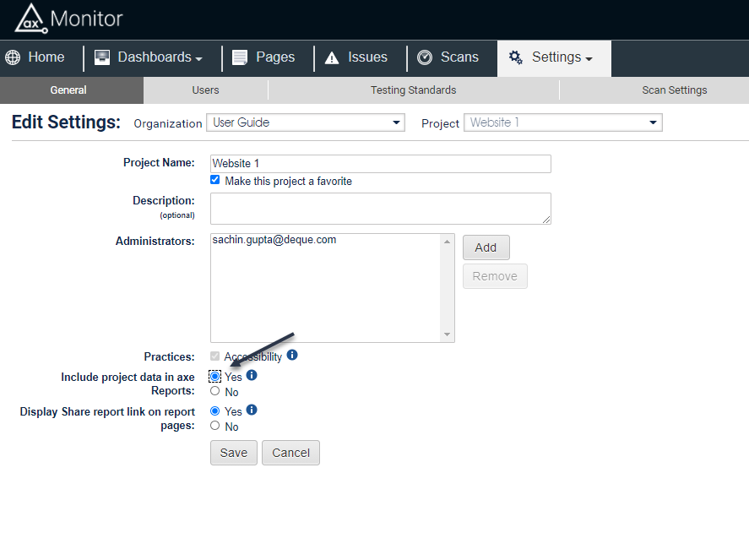Select No for Include project data in axe Reports
Viewport: 749px width, 560px height.
pyautogui.click(x=215, y=391)
